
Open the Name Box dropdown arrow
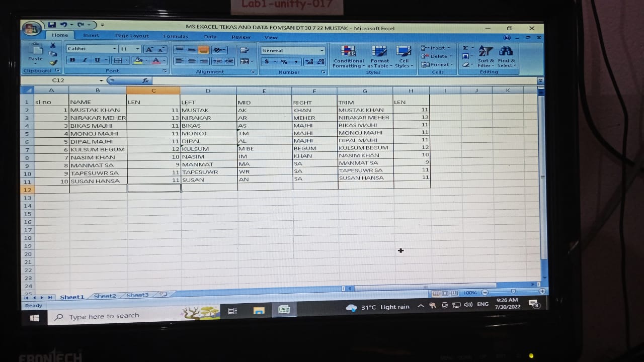pos(101,80)
